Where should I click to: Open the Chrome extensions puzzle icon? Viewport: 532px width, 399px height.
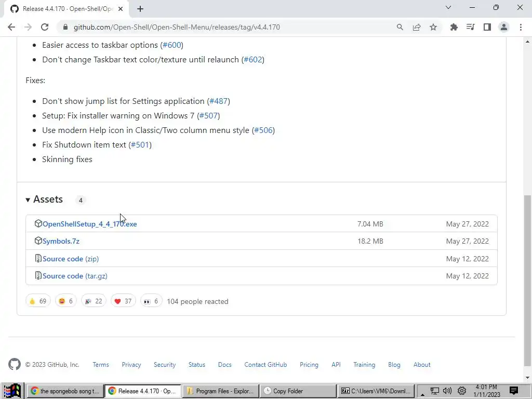454,27
